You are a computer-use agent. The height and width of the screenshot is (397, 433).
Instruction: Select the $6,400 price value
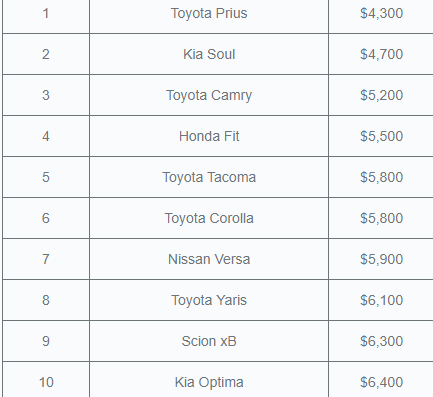click(x=381, y=382)
